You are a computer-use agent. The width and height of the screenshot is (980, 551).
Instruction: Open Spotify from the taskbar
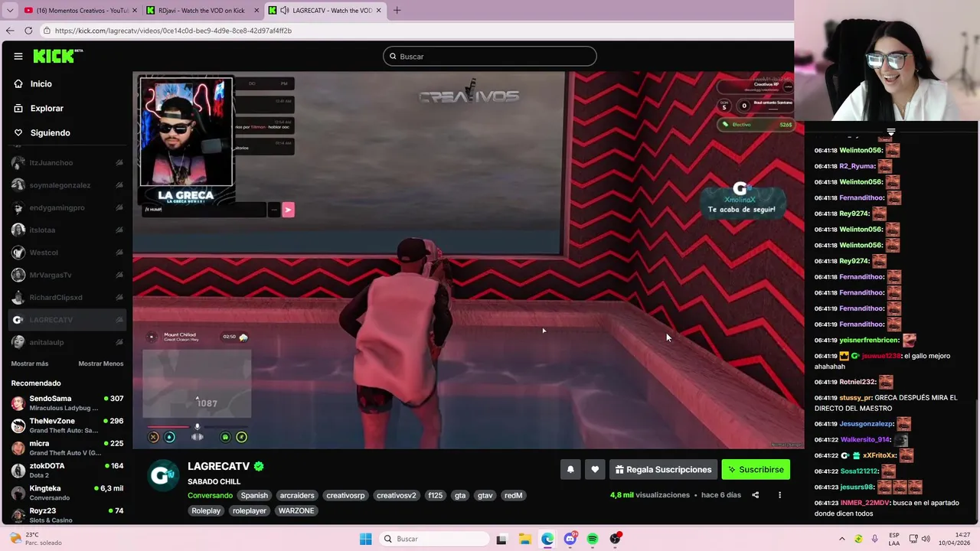point(593,539)
